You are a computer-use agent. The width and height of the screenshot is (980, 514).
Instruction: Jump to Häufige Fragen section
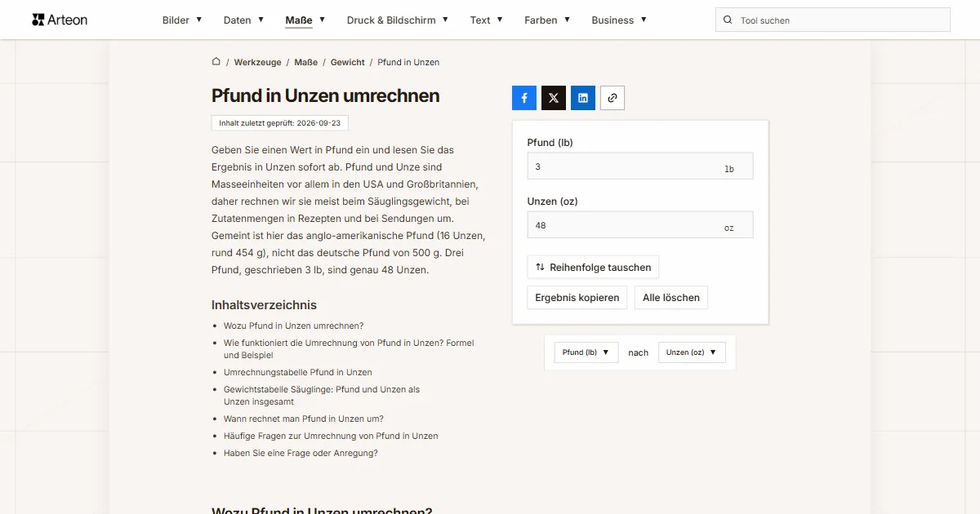(331, 436)
